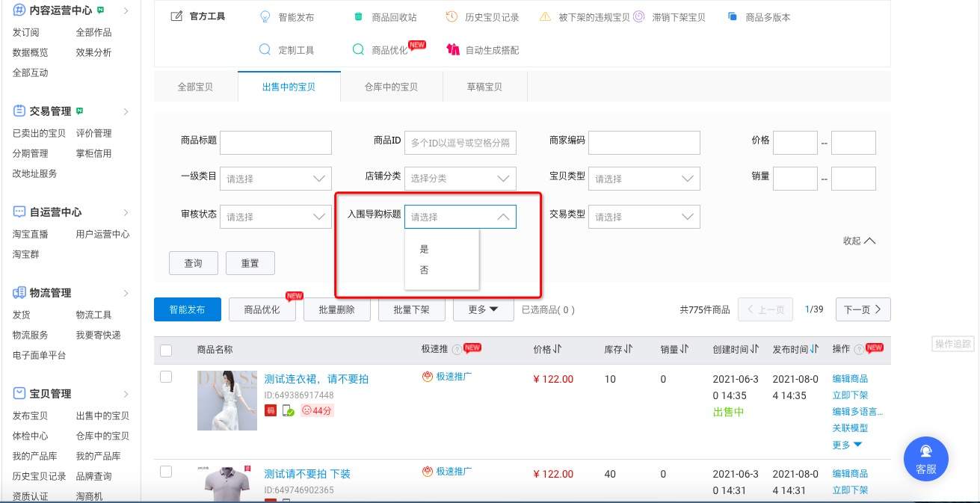Switch to the 草稿宝贝 tab
Screen dimensions: 980x503
point(484,87)
